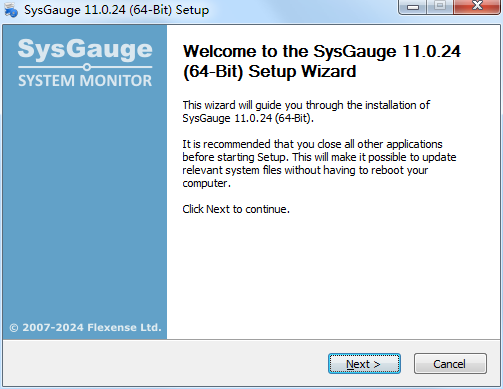Close the SysGauge Setup window
The image size is (503, 389).
coord(477,6)
